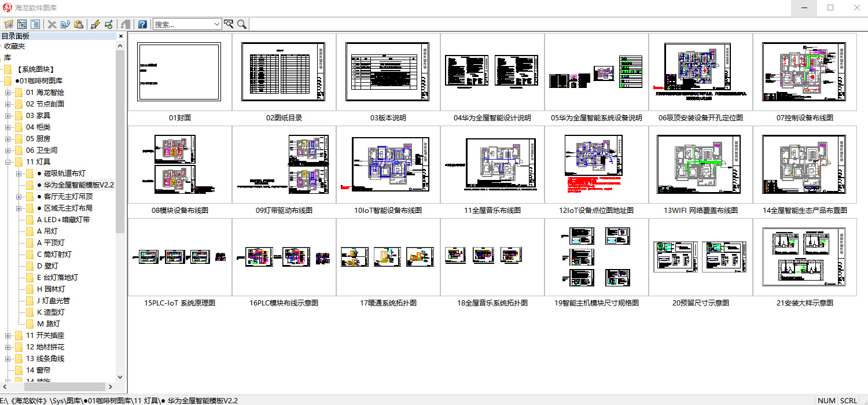The height and width of the screenshot is (405, 868).
Task: Select the 【系统图块】 folder in tree
Action: tap(36, 69)
